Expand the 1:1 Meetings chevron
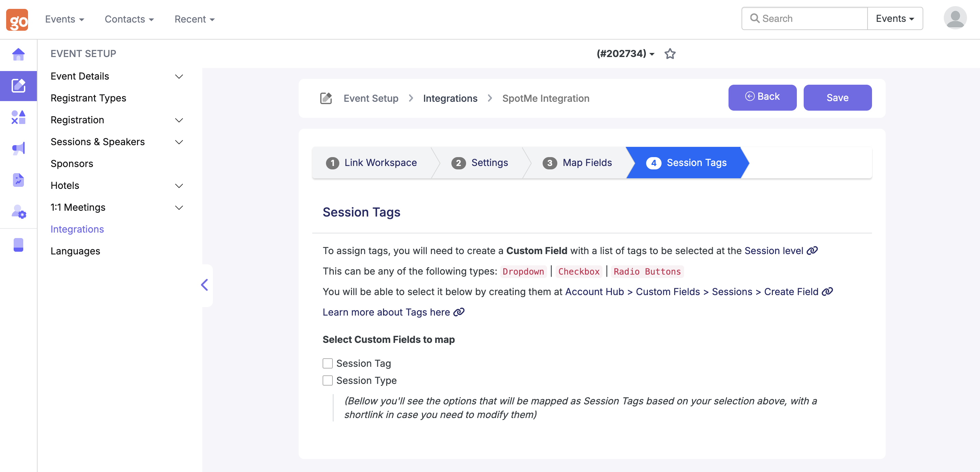 click(x=179, y=207)
